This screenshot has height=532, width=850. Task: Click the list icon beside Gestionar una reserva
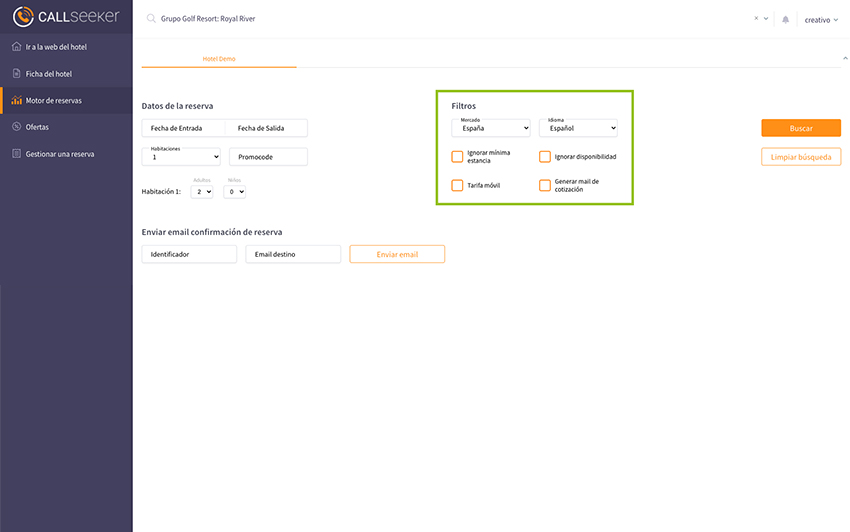click(x=16, y=153)
